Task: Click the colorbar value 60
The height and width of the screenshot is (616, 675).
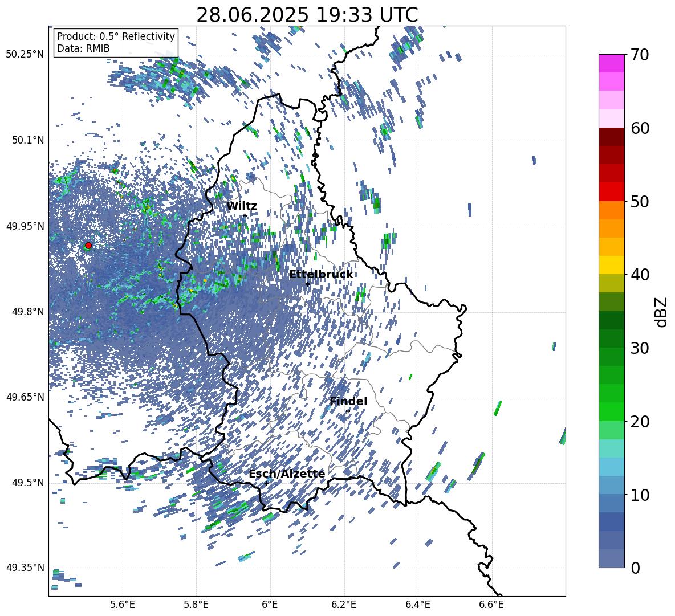Action: 640,128
